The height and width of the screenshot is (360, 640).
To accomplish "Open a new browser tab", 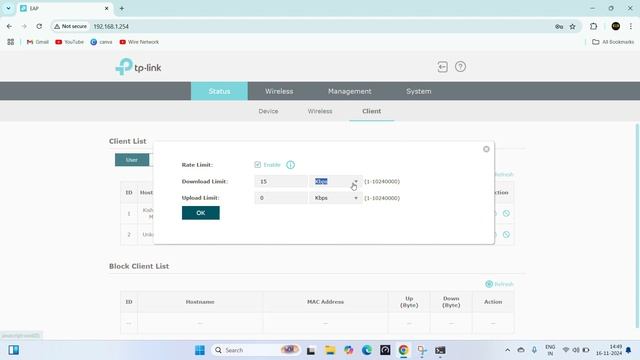I will click(x=122, y=8).
